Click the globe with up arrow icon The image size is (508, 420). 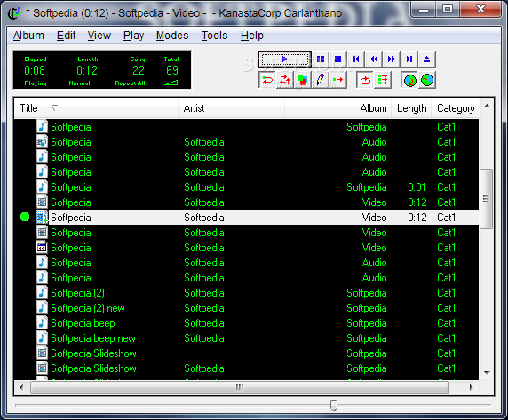(x=427, y=80)
